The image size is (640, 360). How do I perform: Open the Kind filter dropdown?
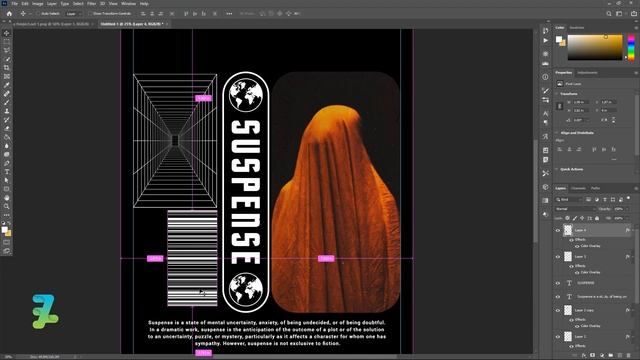pos(569,199)
